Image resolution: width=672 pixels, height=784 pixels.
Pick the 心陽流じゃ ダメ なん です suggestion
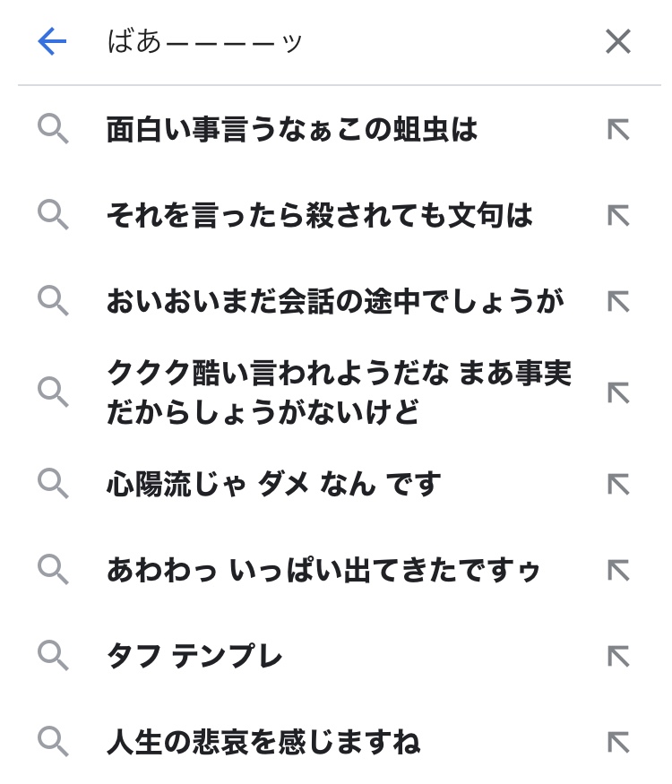[x=274, y=485]
